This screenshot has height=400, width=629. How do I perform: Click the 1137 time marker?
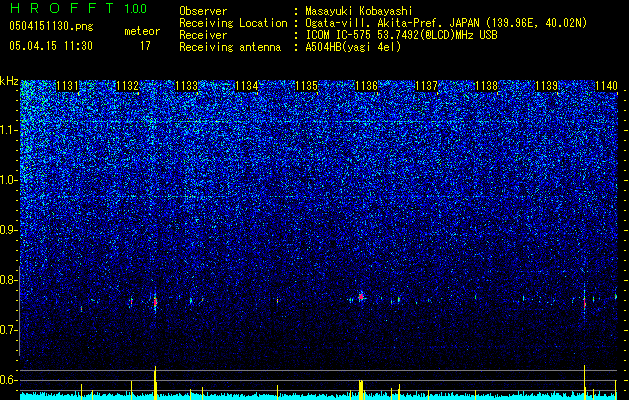click(426, 86)
